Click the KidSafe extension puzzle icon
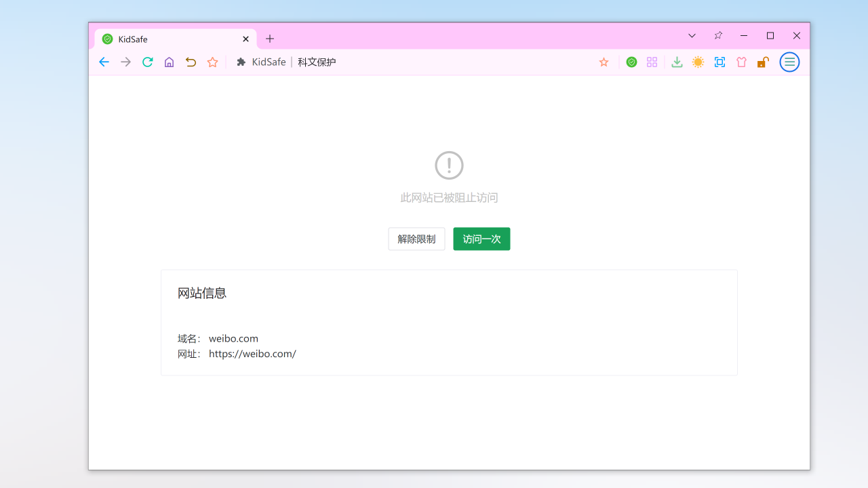 tap(241, 62)
